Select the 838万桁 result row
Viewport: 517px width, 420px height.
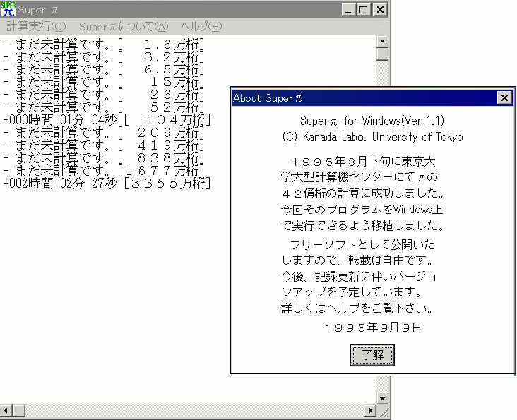104,158
